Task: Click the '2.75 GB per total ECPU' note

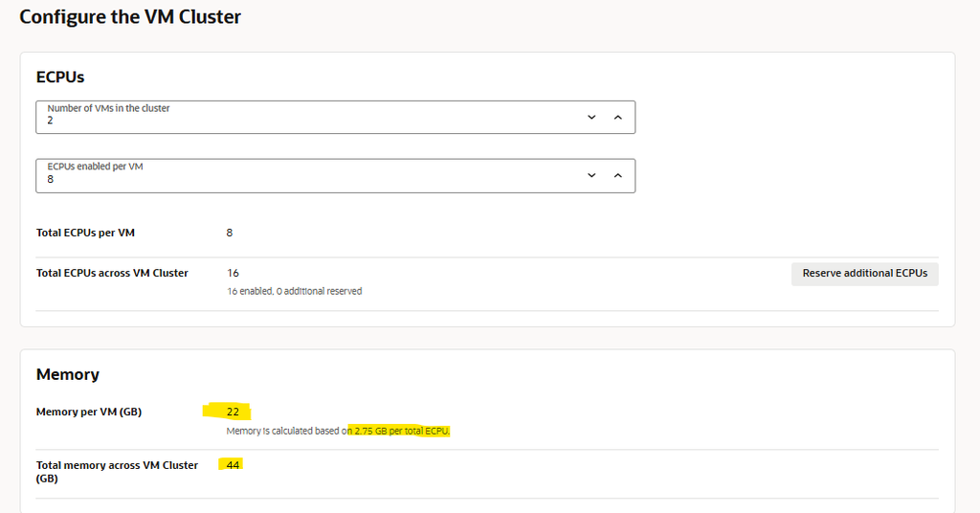Action: coord(402,431)
